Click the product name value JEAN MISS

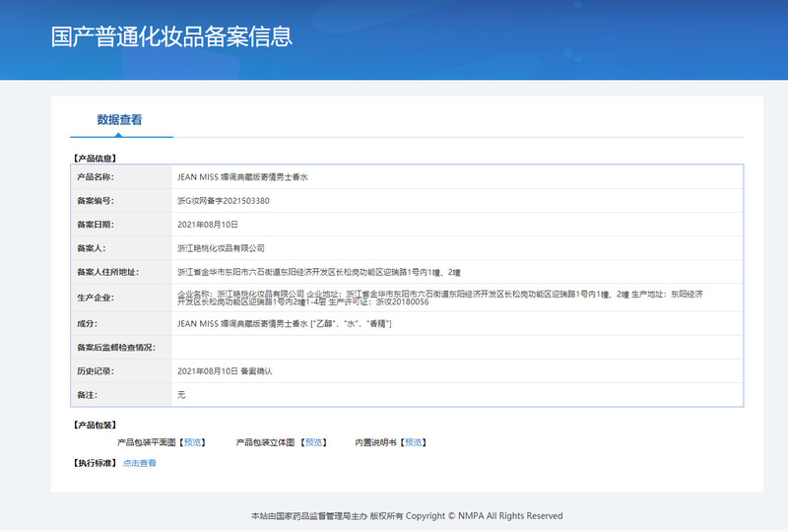click(242, 177)
